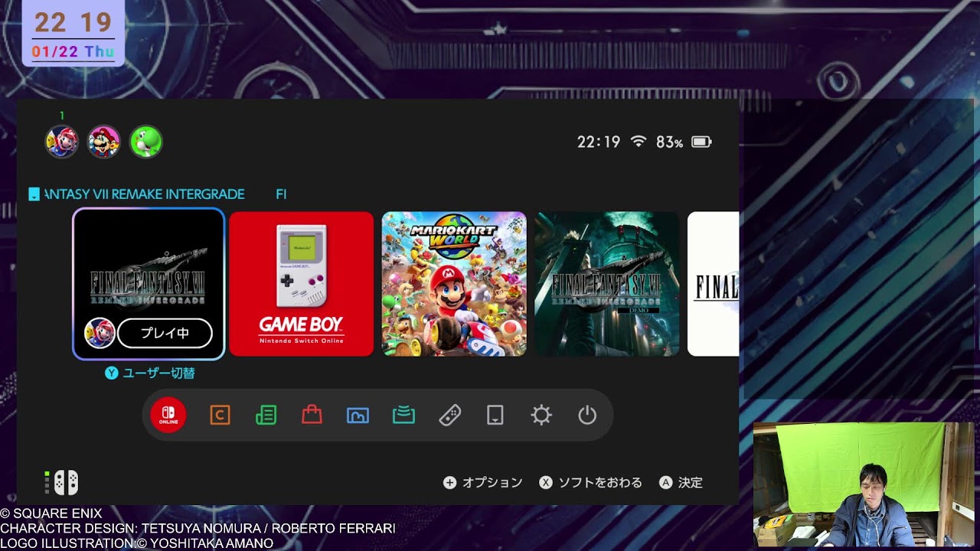Open the News green icon
The height and width of the screenshot is (551, 980).
266,415
